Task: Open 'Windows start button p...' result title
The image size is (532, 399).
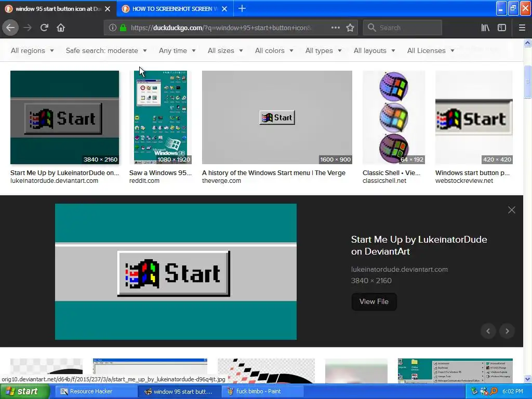Action: click(x=472, y=172)
